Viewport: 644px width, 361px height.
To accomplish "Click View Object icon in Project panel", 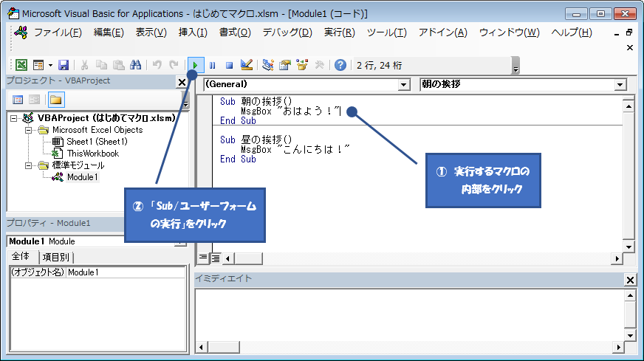I will pyautogui.click(x=35, y=100).
